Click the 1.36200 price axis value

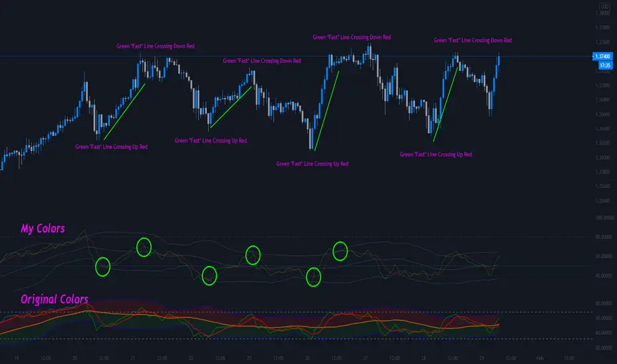point(602,143)
